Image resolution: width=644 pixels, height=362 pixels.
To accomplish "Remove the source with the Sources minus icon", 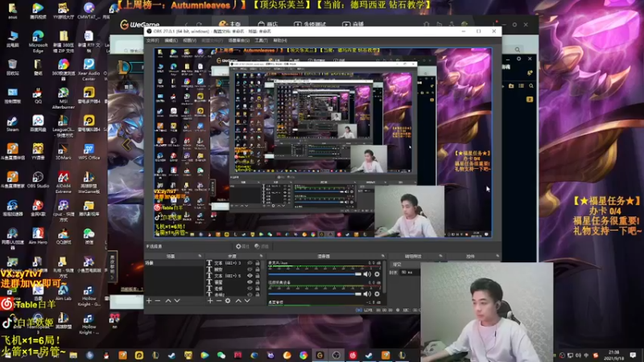I will 218,301.
